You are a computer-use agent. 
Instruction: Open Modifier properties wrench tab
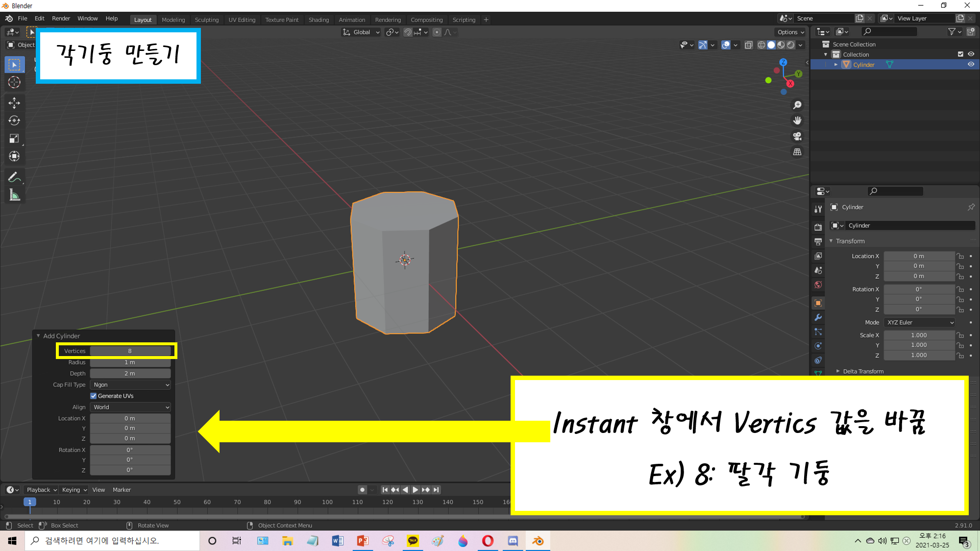click(x=818, y=317)
